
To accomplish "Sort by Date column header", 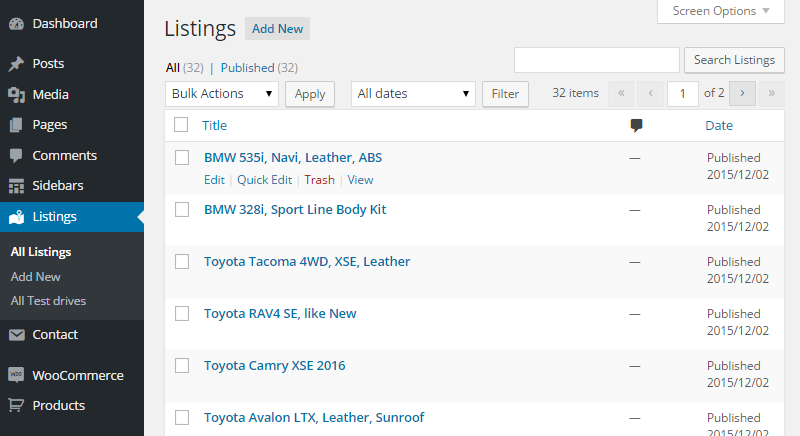I will click(x=719, y=125).
